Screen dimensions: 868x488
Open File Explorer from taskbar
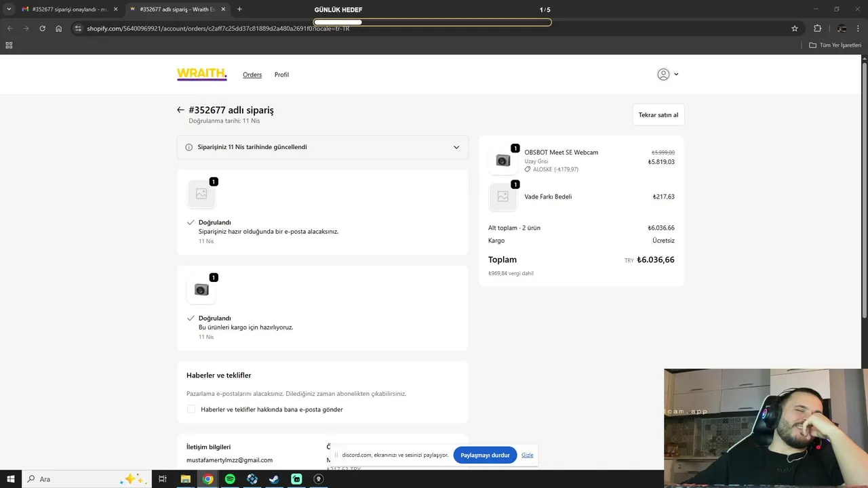pyautogui.click(x=185, y=479)
